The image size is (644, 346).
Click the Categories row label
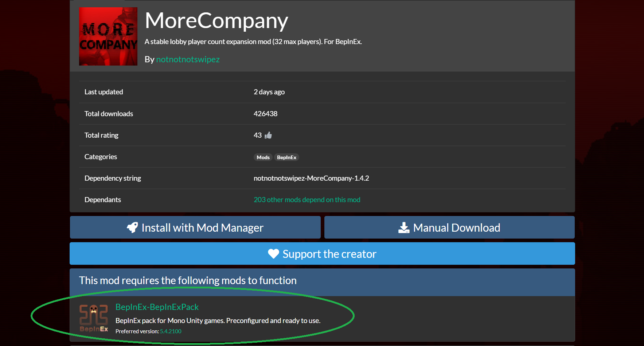[101, 157]
